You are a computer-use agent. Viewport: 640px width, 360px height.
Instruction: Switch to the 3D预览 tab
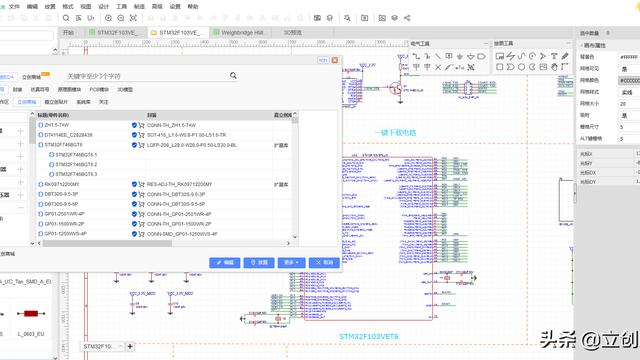(x=293, y=32)
